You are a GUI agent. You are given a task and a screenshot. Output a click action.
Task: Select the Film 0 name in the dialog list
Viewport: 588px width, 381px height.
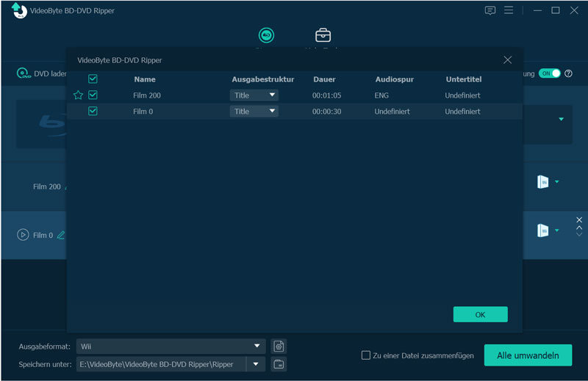click(143, 112)
